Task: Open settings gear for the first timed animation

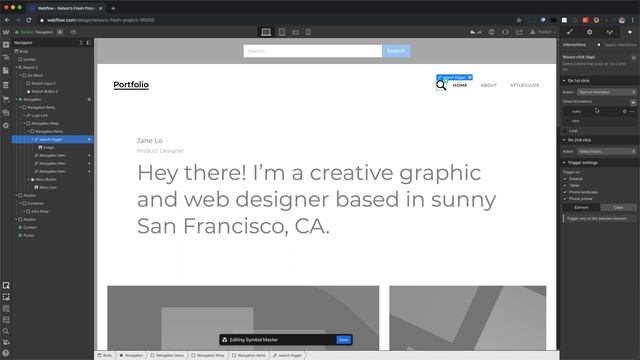Action: coord(624,111)
